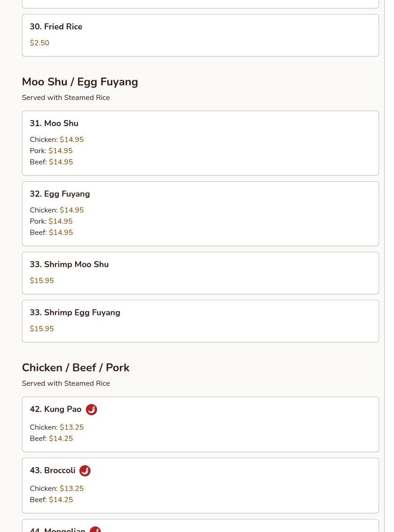Select the Moo Shu Beef $14.95 option

[51, 162]
